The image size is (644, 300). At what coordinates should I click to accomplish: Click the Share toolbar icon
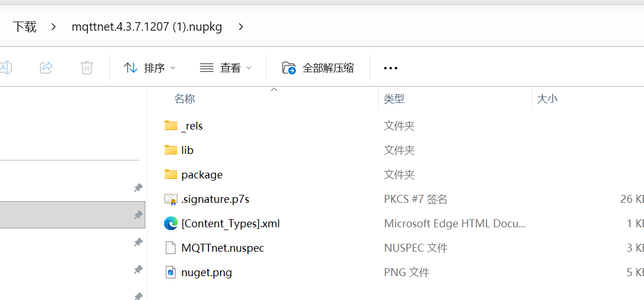[47, 68]
